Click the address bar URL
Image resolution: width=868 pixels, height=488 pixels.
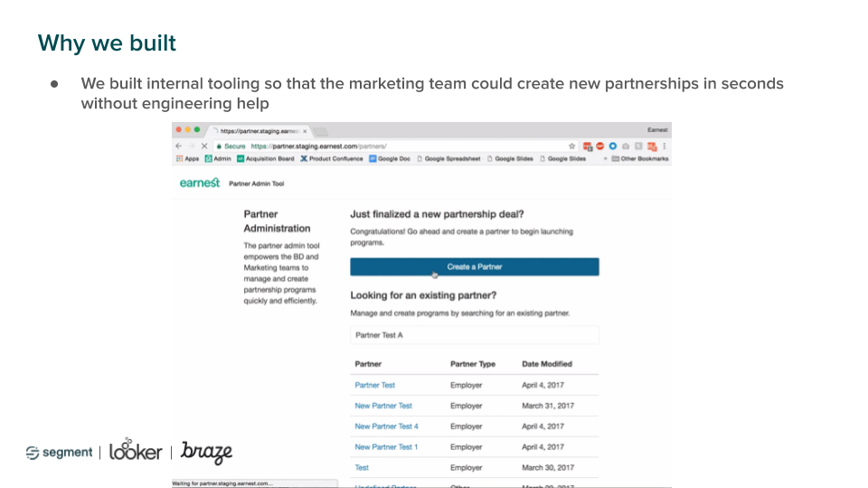click(318, 146)
